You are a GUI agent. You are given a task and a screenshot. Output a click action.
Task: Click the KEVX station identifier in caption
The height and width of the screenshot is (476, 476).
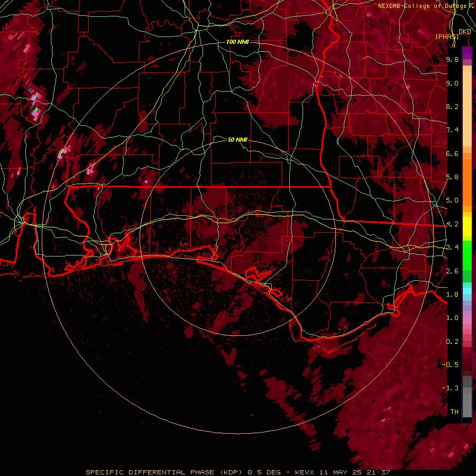(x=305, y=472)
